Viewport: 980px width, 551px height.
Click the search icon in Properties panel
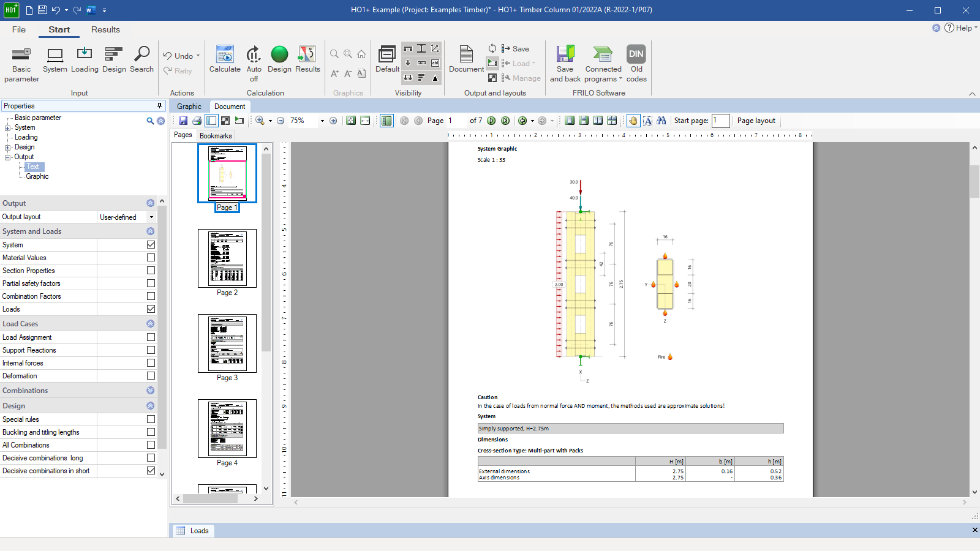pyautogui.click(x=150, y=121)
